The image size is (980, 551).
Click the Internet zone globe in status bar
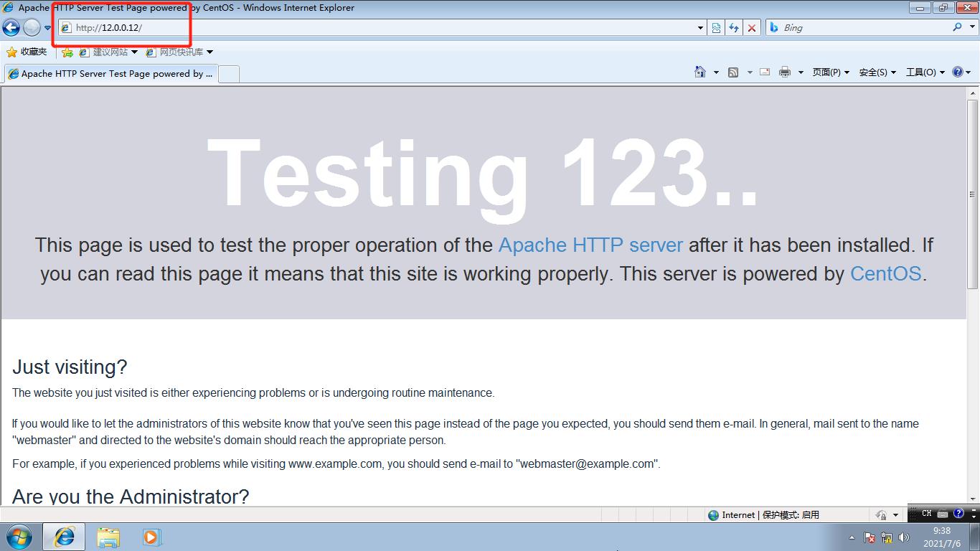tap(713, 515)
